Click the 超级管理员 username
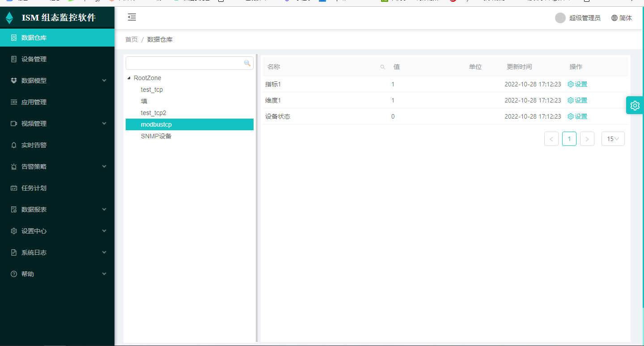 [585, 18]
